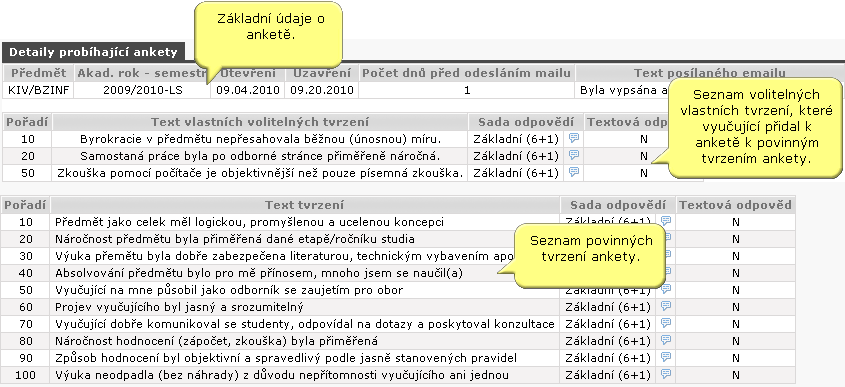Select statement 'Zkouška pomocí počítače je objektivnější'
The image size is (845, 387).
coord(260,174)
